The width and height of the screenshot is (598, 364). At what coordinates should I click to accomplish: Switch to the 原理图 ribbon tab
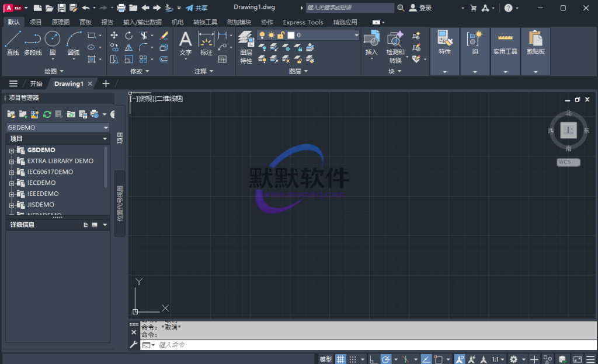(61, 22)
